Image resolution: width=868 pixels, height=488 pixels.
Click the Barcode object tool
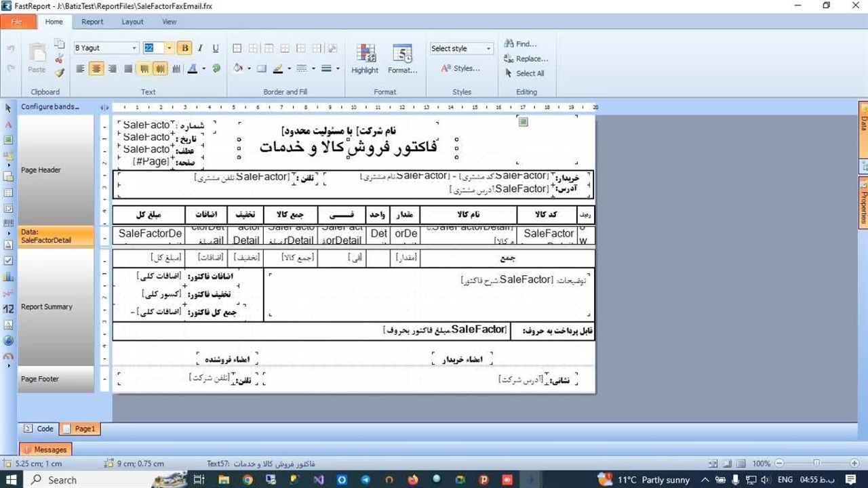click(x=9, y=223)
